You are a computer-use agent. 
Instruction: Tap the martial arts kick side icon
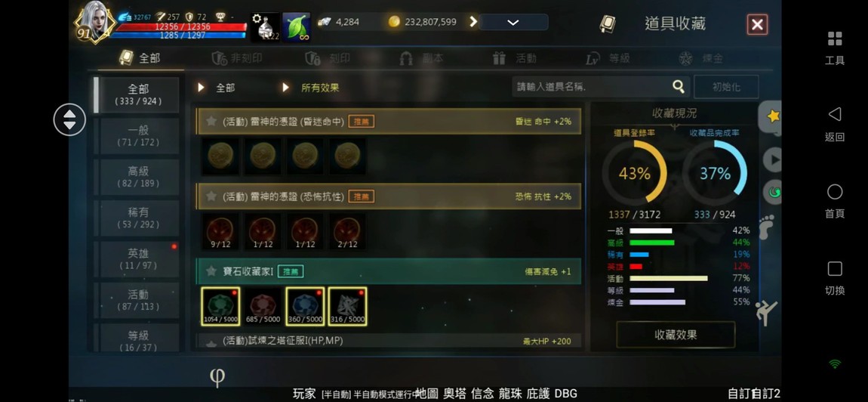767,314
